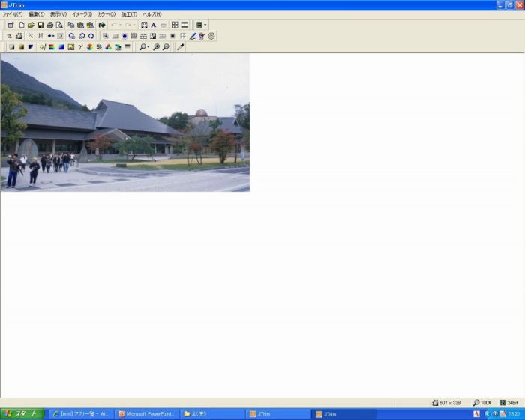525x420 pixels.
Task: Click the building photo on the canvas
Action: [124, 122]
